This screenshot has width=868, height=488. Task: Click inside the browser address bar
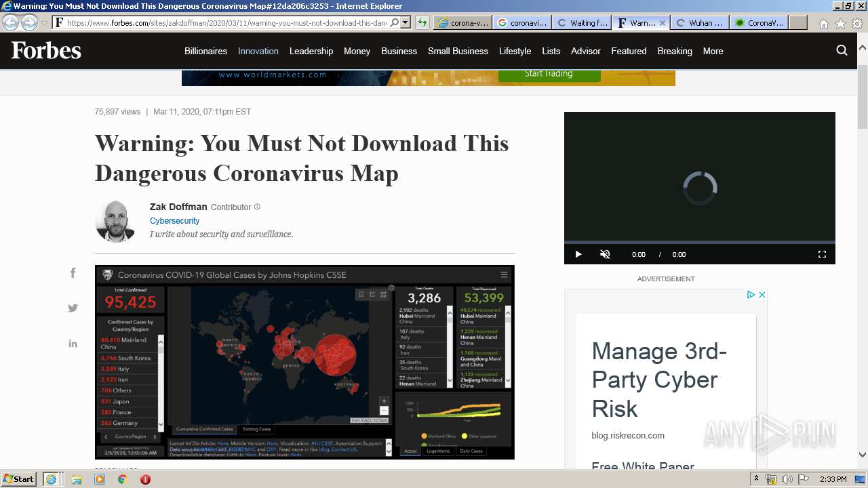[x=226, y=22]
